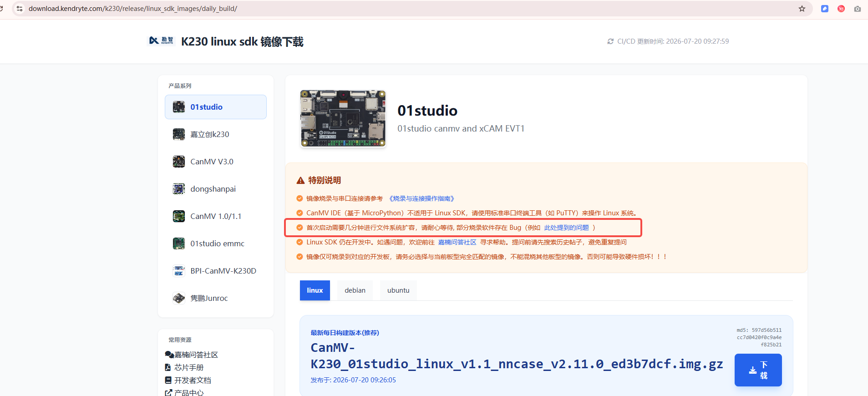Click the CI/CD 更新时间 timestamp text

click(x=673, y=41)
